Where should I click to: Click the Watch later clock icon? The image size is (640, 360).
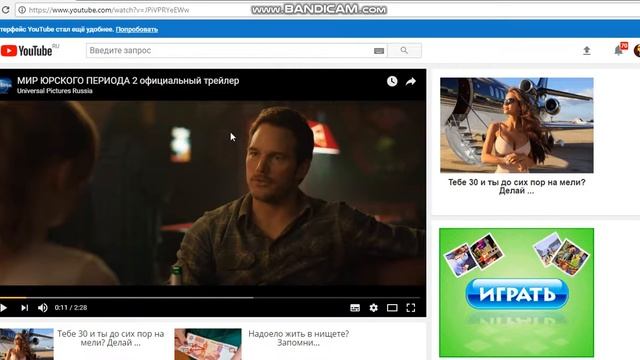tap(392, 81)
